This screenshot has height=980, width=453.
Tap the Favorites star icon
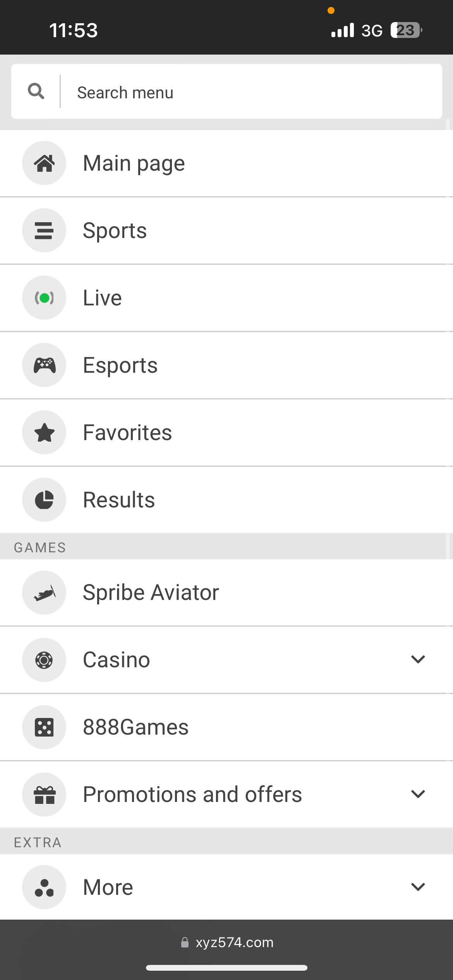pos(44,432)
